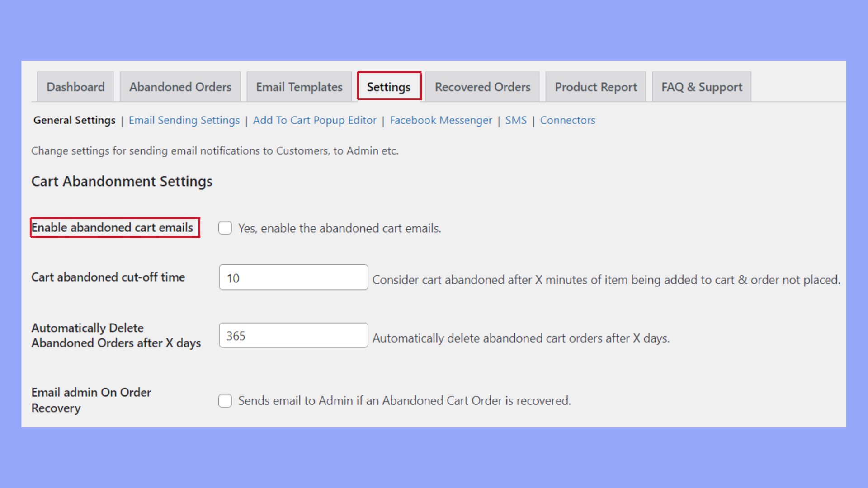Switch to the Dashboard tab
This screenshot has height=488, width=868.
pyautogui.click(x=75, y=87)
